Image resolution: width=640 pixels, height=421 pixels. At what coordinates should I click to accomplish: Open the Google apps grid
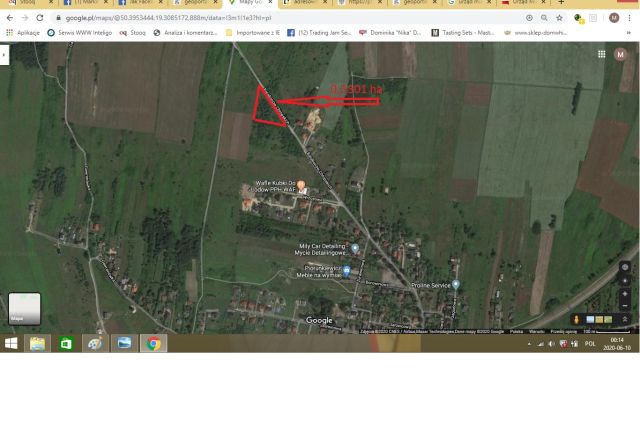602,54
